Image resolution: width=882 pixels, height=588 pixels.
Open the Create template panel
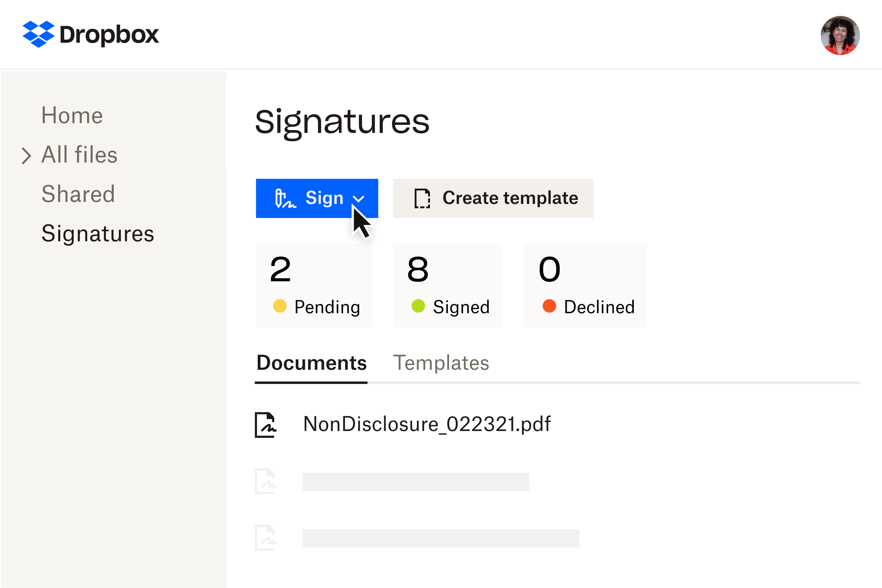coord(493,198)
